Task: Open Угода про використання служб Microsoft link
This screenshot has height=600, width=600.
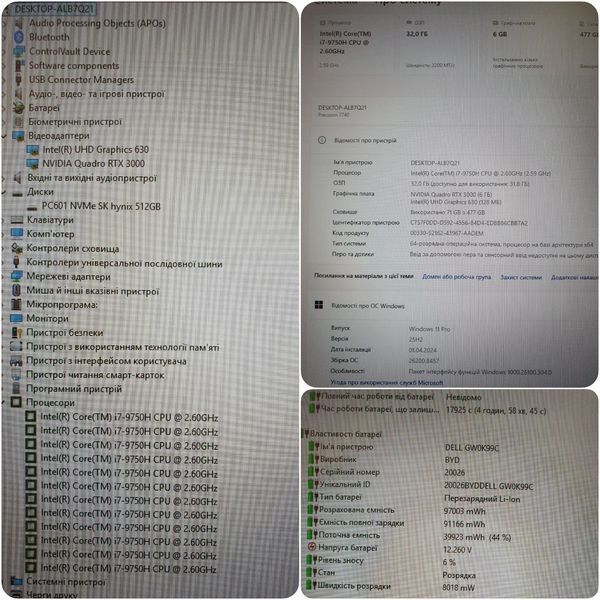Action: click(386, 382)
